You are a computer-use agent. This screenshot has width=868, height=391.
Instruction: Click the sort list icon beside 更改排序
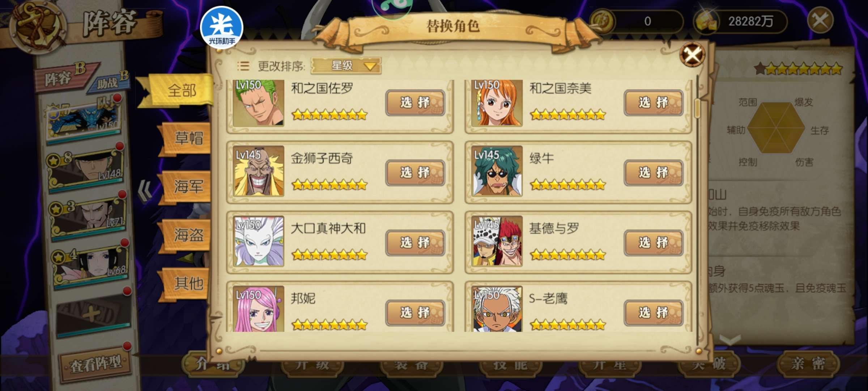pos(243,66)
